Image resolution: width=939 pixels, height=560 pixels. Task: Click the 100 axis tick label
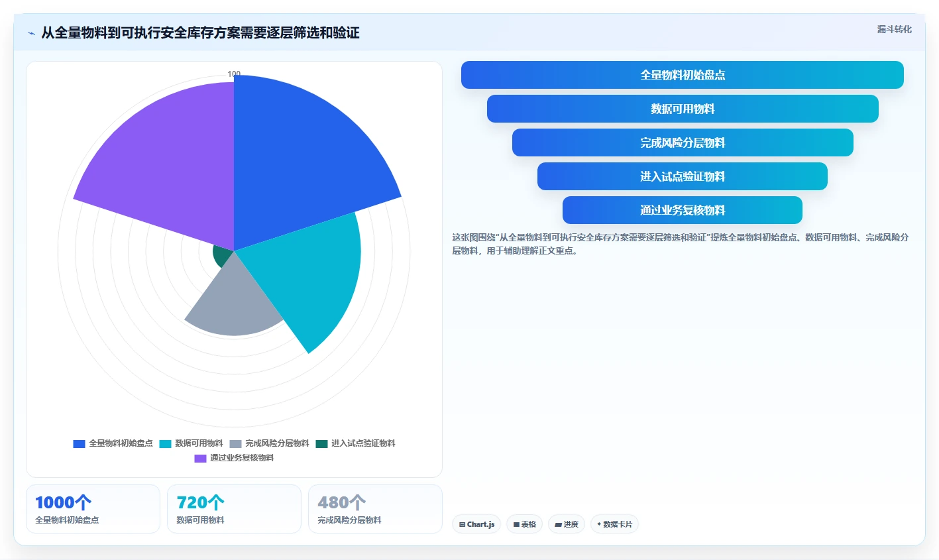(x=234, y=74)
